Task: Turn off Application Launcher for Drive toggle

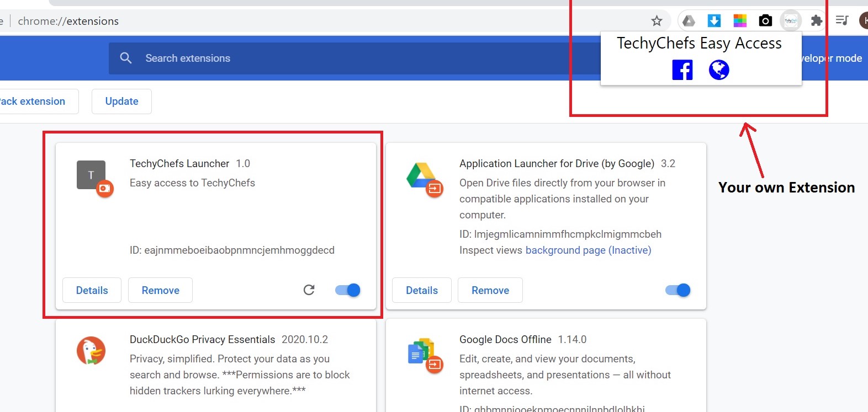Action: 678,290
